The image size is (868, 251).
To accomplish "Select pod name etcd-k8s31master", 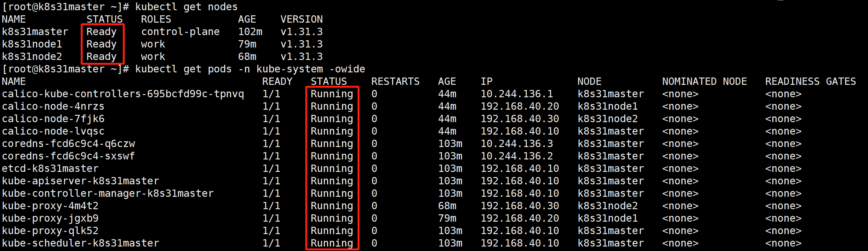I will click(x=50, y=168).
